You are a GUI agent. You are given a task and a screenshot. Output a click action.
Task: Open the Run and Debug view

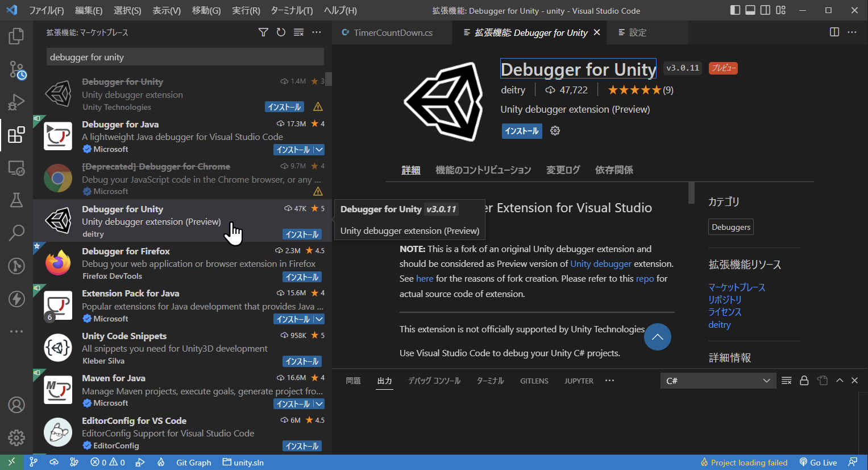click(16, 102)
